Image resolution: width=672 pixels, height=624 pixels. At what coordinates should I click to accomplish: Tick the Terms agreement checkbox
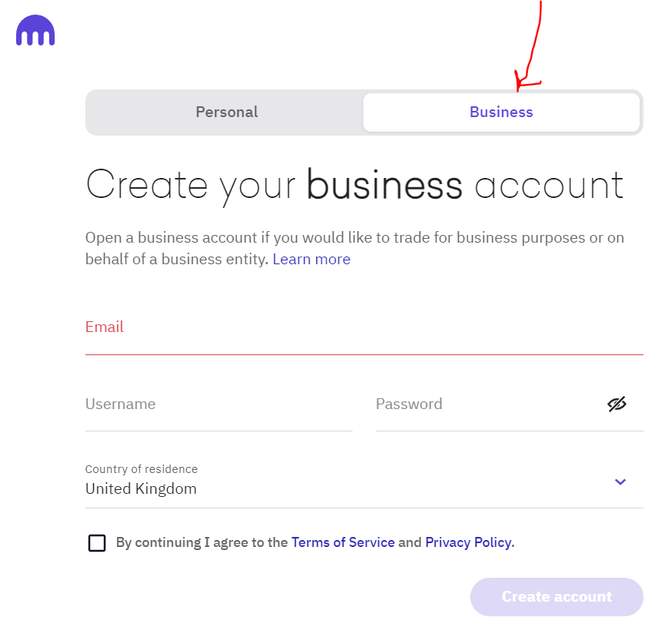(97, 543)
